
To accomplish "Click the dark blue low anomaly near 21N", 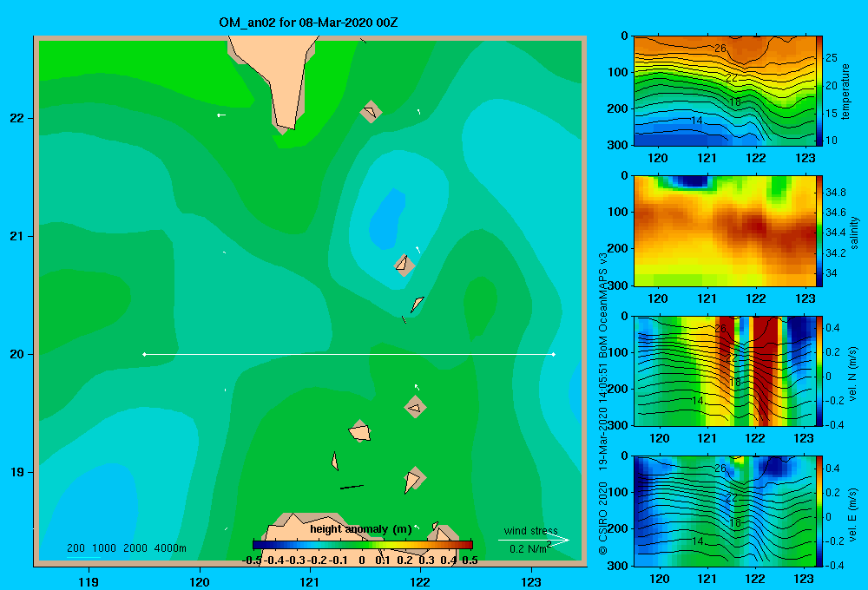I will click(387, 219).
